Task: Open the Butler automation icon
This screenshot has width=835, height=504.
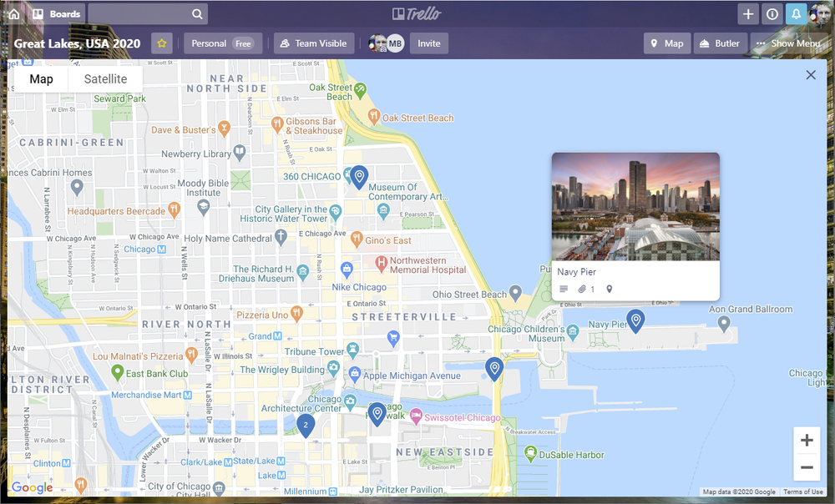Action: [x=719, y=43]
